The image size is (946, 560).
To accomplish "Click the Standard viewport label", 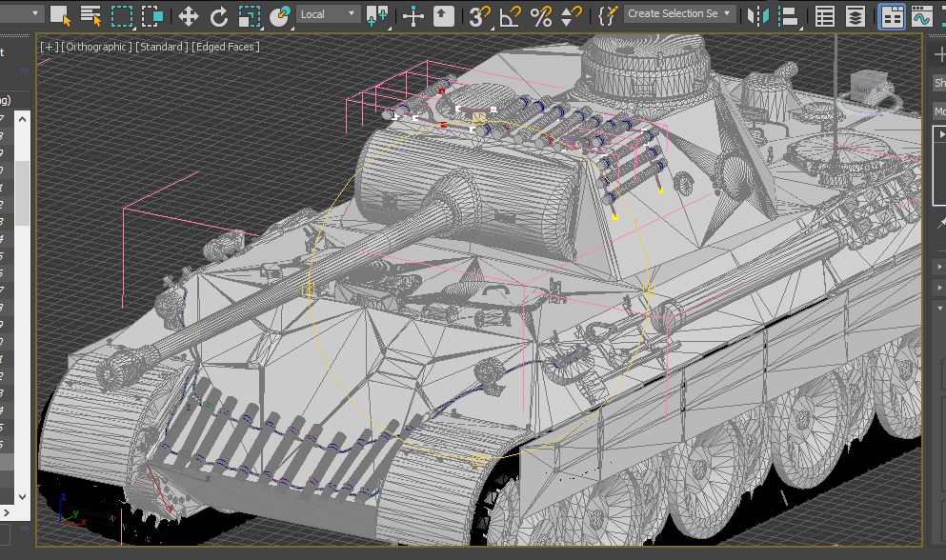I will point(162,47).
